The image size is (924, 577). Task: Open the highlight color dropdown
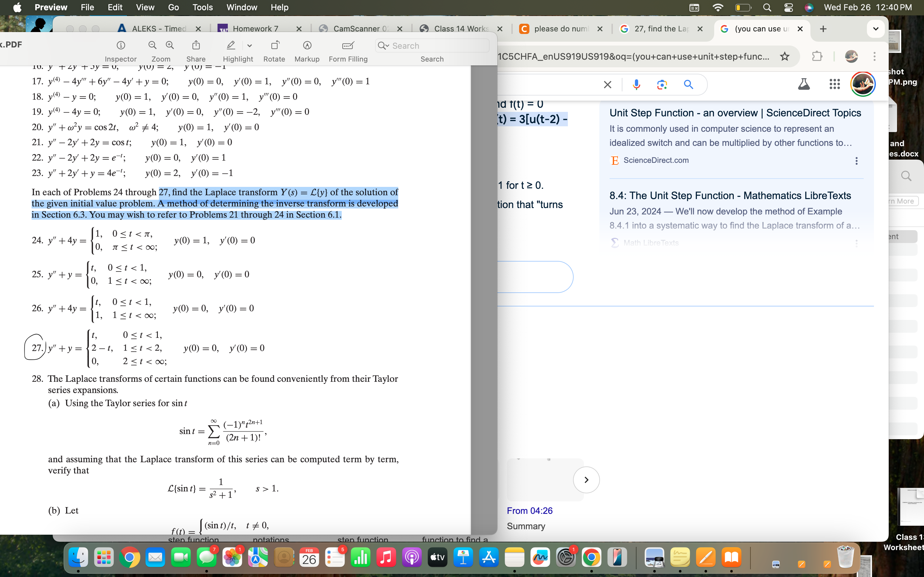[x=250, y=46]
